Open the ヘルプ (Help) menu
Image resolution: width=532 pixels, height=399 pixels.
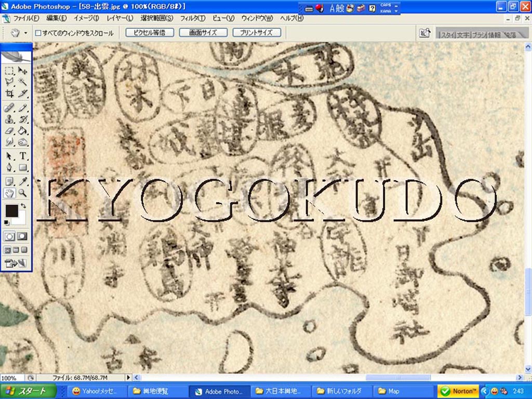(x=292, y=18)
